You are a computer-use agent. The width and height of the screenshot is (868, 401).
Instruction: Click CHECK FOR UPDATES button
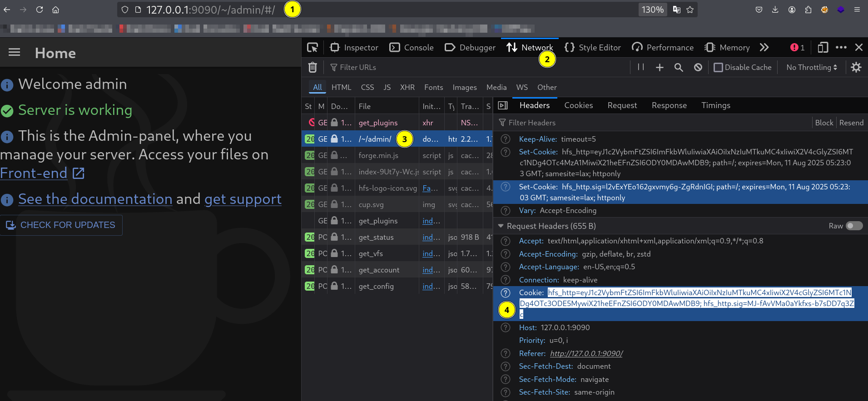(61, 225)
